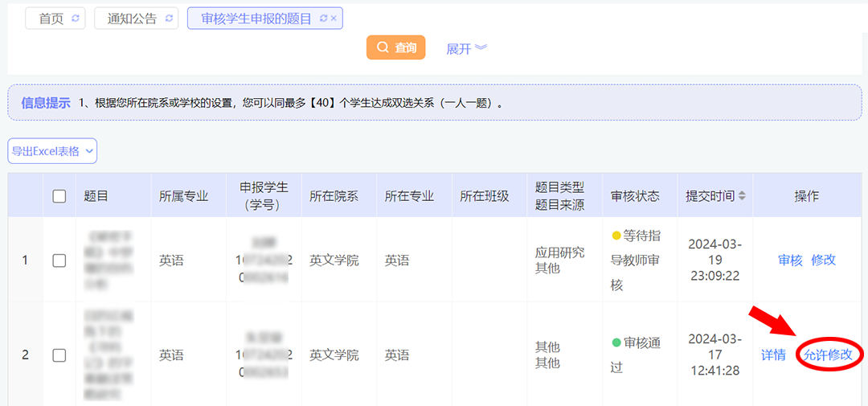Sort table by 提交时间 column arrows

[x=742, y=196]
